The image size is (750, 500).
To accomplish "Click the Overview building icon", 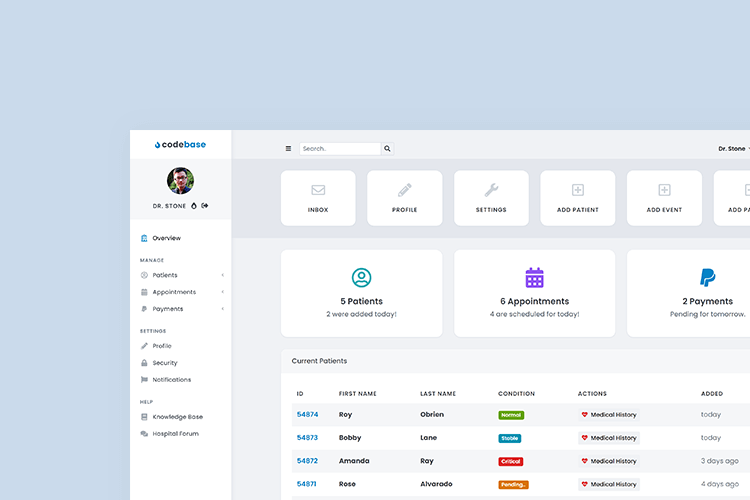I will pos(144,238).
